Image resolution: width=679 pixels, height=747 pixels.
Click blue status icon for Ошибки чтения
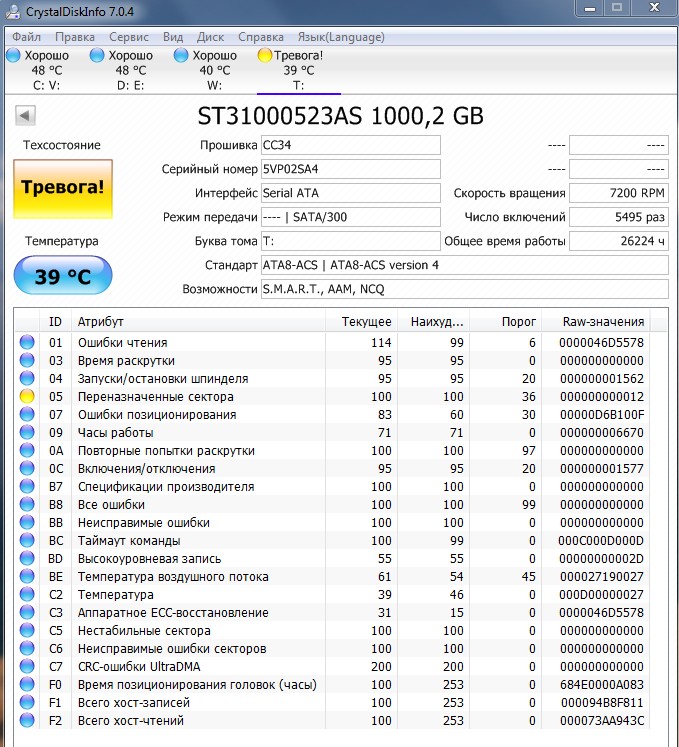click(27, 342)
